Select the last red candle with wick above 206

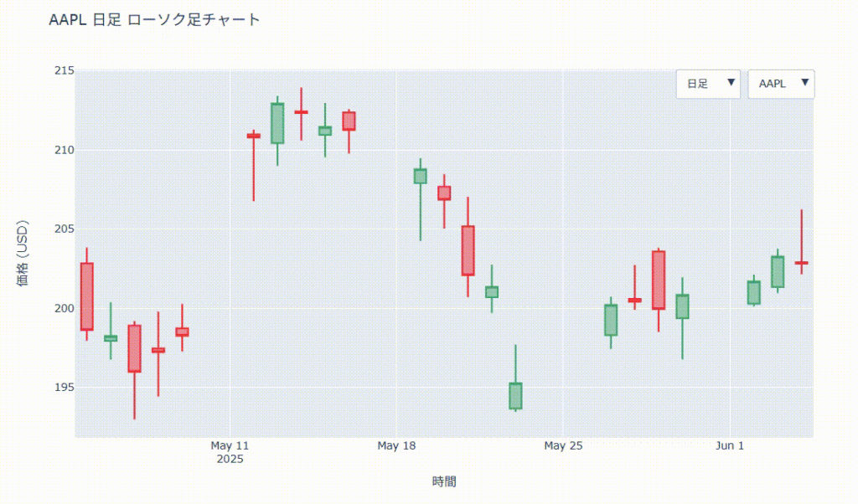[x=802, y=263]
